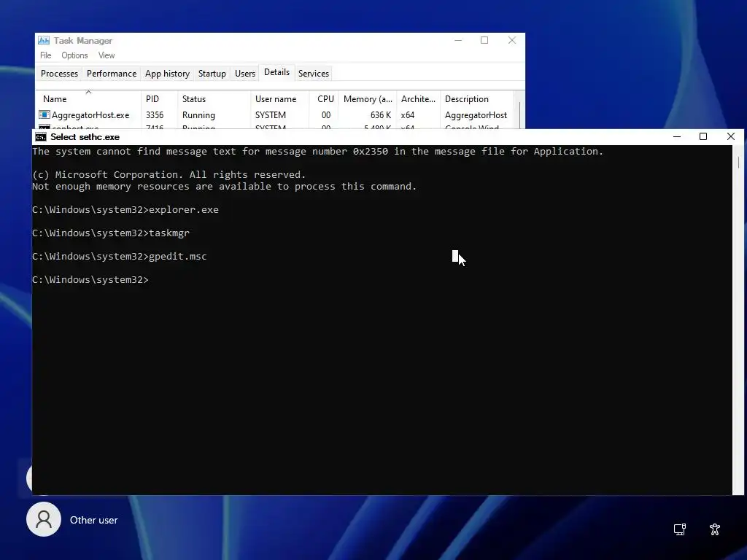Image resolution: width=747 pixels, height=560 pixels.
Task: Switch to the Processes tab
Action: (x=60, y=74)
